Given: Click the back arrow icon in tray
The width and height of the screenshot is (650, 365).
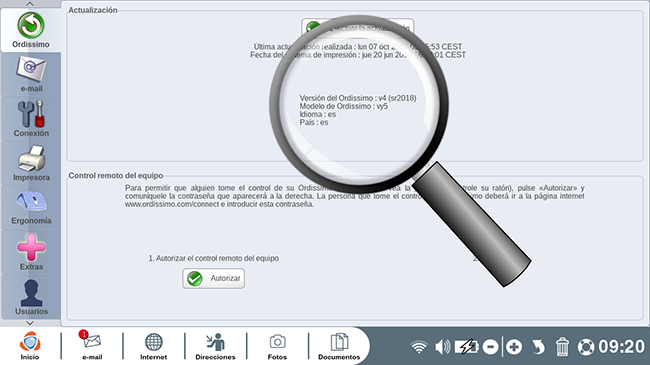Looking at the screenshot, I should pos(538,347).
